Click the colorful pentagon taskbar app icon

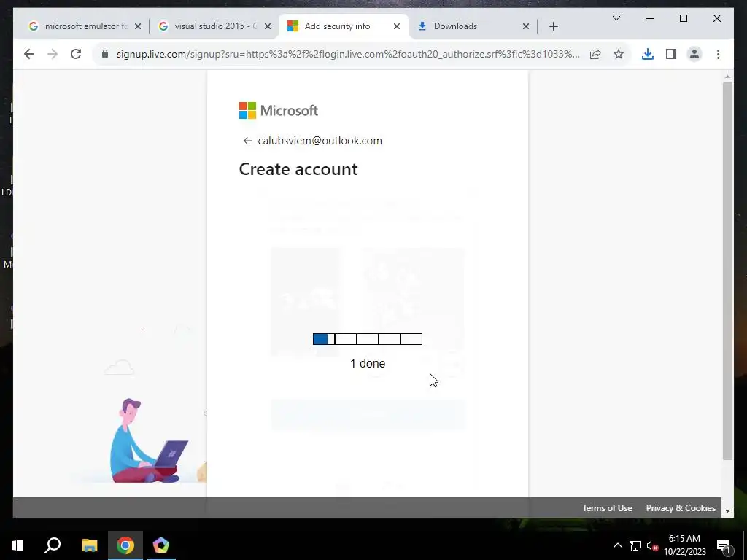tap(161, 545)
